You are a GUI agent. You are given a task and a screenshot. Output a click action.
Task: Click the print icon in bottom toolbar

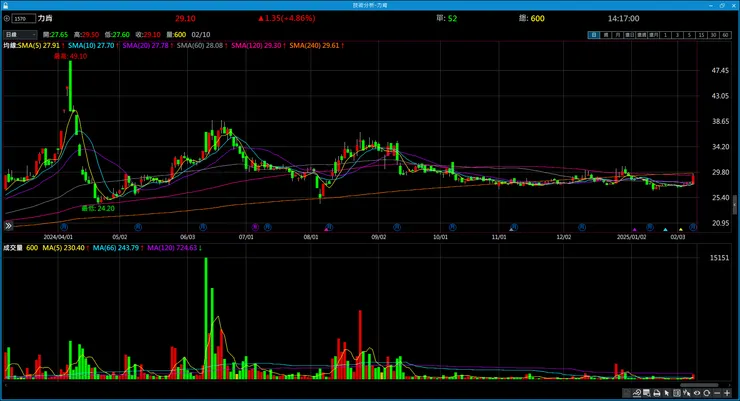click(x=657, y=393)
